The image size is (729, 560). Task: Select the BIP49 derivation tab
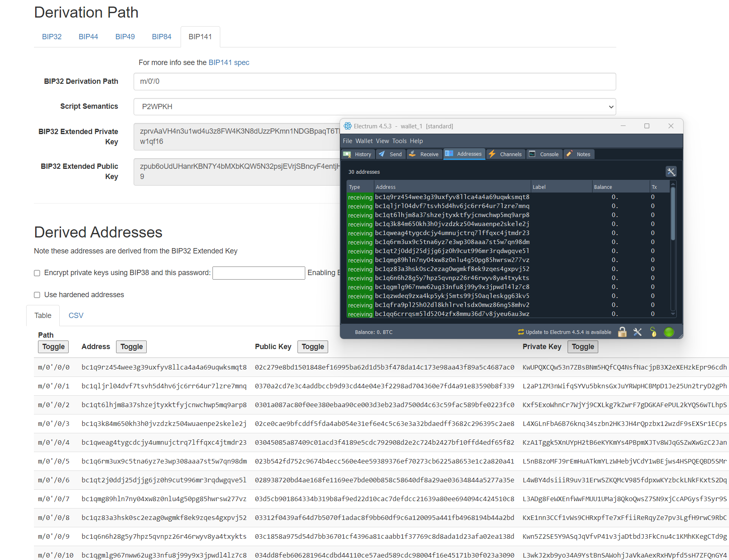125,37
